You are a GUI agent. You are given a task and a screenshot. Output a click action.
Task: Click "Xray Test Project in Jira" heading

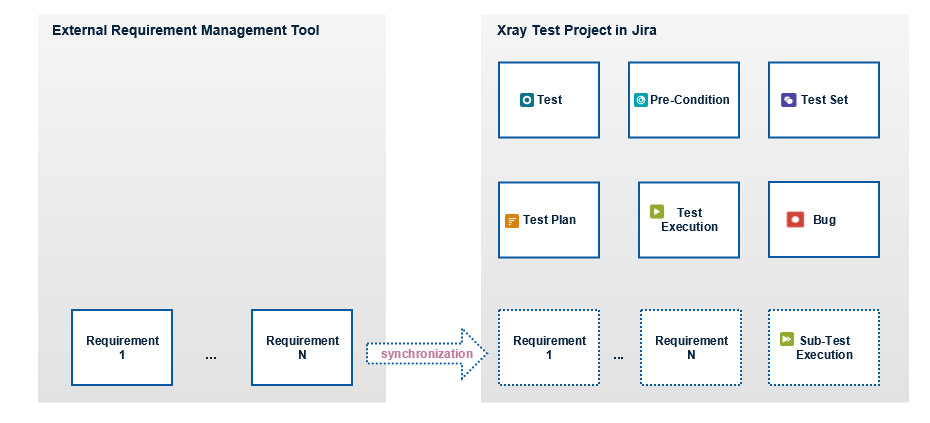577,30
